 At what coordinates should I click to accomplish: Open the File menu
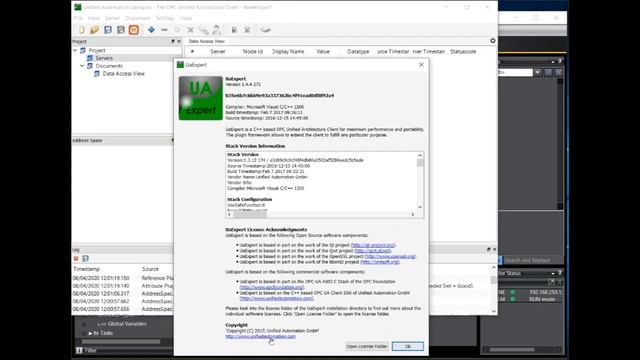click(x=78, y=18)
